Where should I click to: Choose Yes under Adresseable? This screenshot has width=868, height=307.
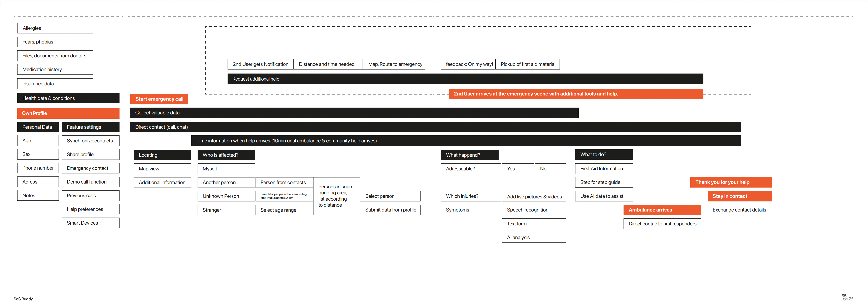(x=518, y=169)
